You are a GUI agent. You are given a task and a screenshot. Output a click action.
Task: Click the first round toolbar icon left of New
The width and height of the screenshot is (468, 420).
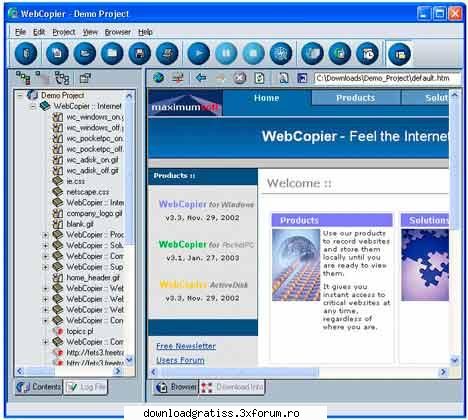click(x=26, y=53)
